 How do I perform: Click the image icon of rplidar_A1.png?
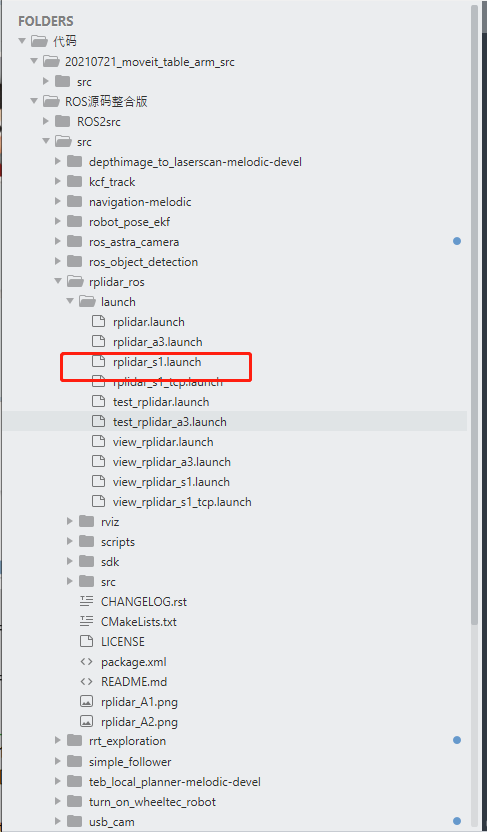tap(86, 701)
